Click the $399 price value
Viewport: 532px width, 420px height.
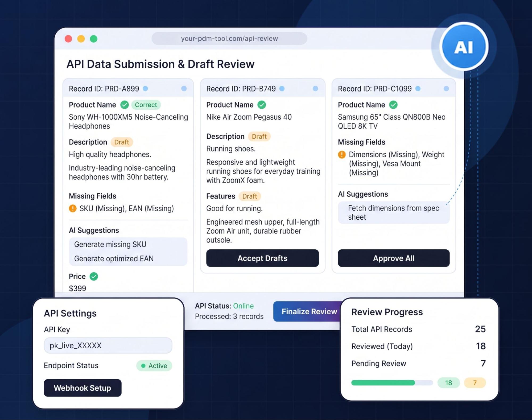(x=77, y=289)
